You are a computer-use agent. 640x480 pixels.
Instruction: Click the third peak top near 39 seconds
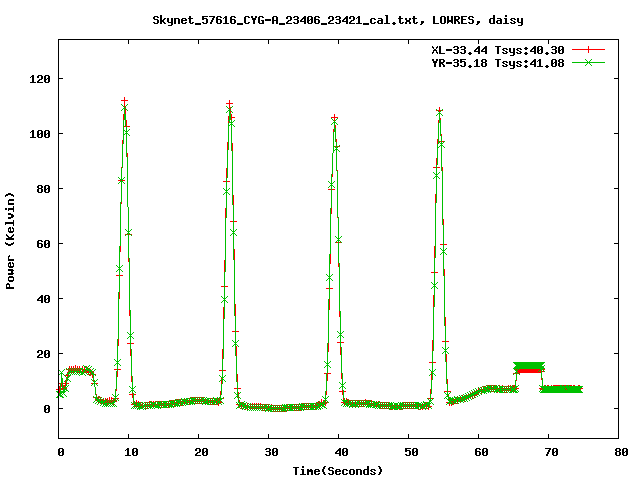click(335, 118)
